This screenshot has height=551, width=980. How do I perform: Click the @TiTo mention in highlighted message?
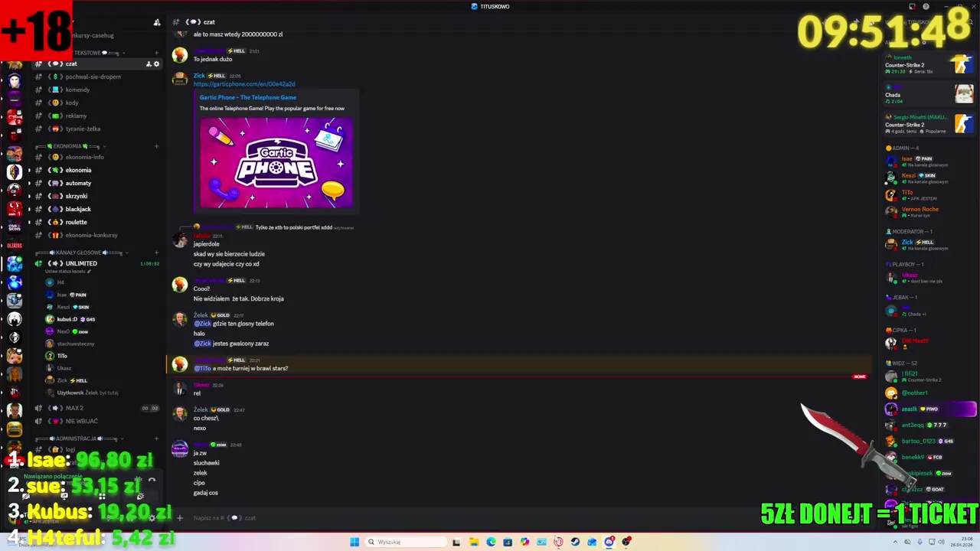click(202, 368)
